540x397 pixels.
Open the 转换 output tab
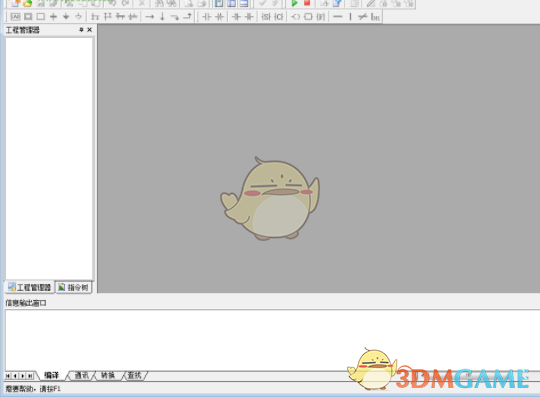[108, 375]
